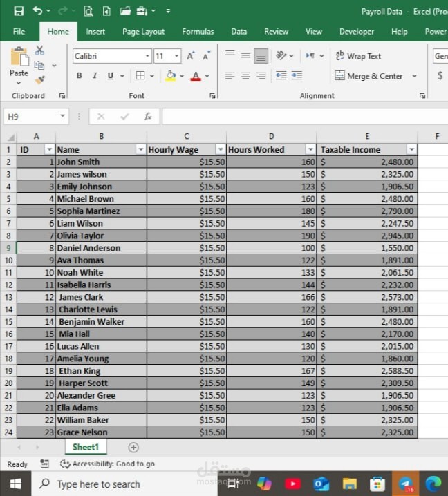The width and height of the screenshot is (448, 496).
Task: Open the File menu
Action: coord(19,32)
